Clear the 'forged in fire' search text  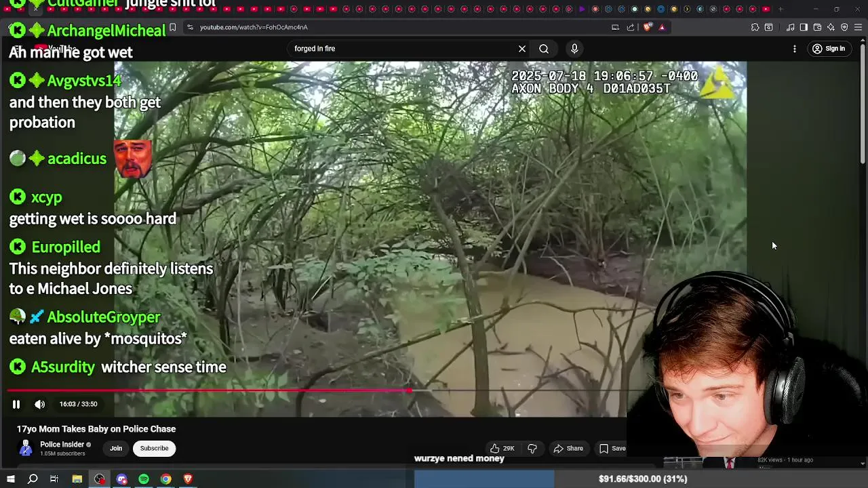pos(522,49)
